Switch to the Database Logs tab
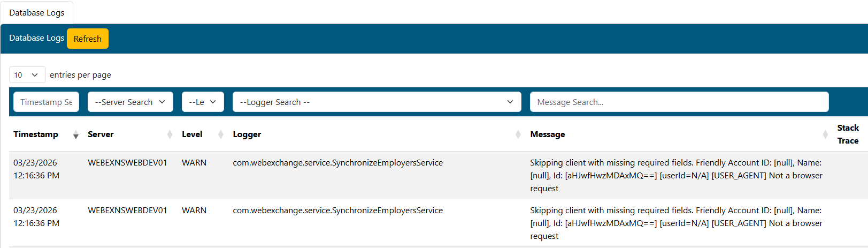Viewport: 868px width, 248px height. point(37,12)
